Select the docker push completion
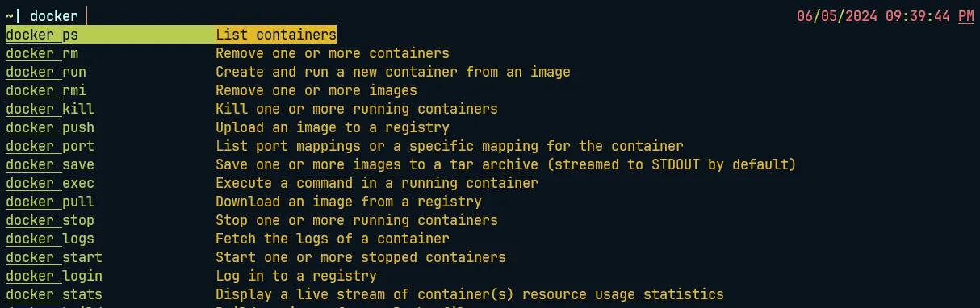 pos(50,127)
